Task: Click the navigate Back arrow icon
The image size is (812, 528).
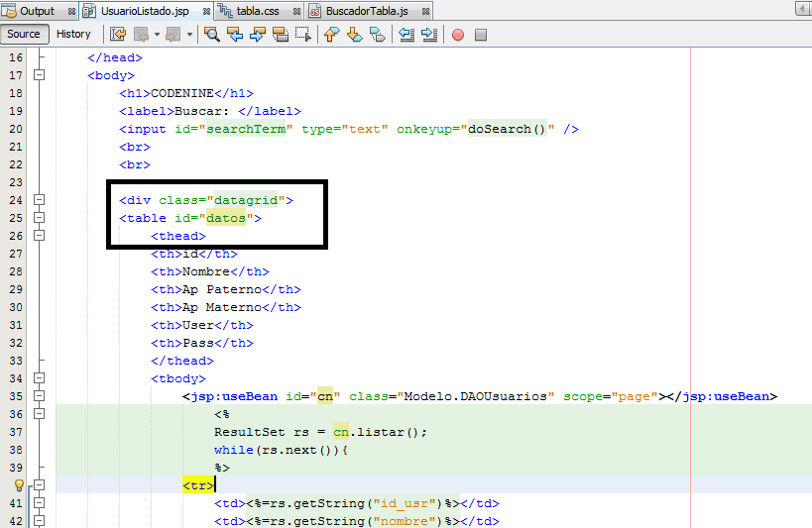Action: click(x=141, y=35)
